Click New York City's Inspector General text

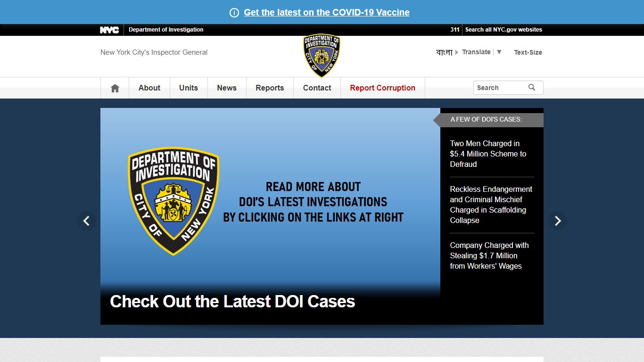coord(154,52)
